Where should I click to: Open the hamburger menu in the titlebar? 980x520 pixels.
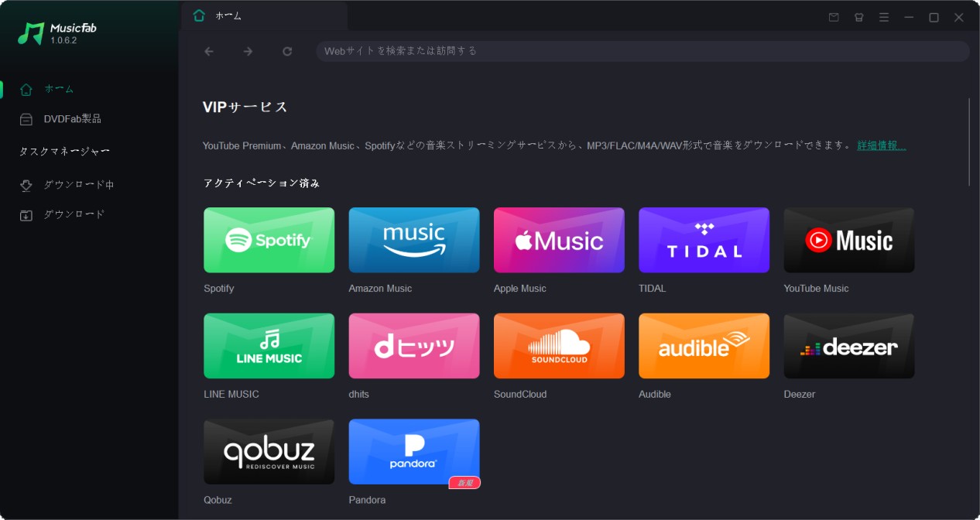pos(883,17)
